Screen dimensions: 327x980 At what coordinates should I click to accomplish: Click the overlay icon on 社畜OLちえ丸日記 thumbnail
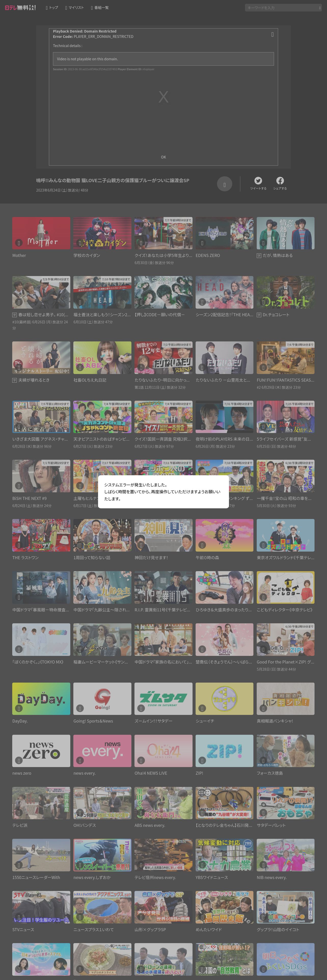coord(80,367)
